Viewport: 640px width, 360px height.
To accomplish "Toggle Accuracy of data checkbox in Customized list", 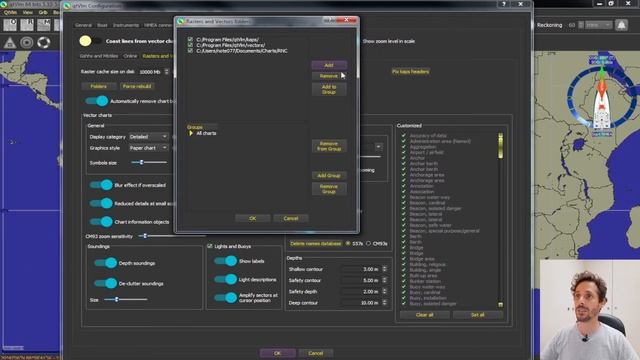I will (403, 136).
